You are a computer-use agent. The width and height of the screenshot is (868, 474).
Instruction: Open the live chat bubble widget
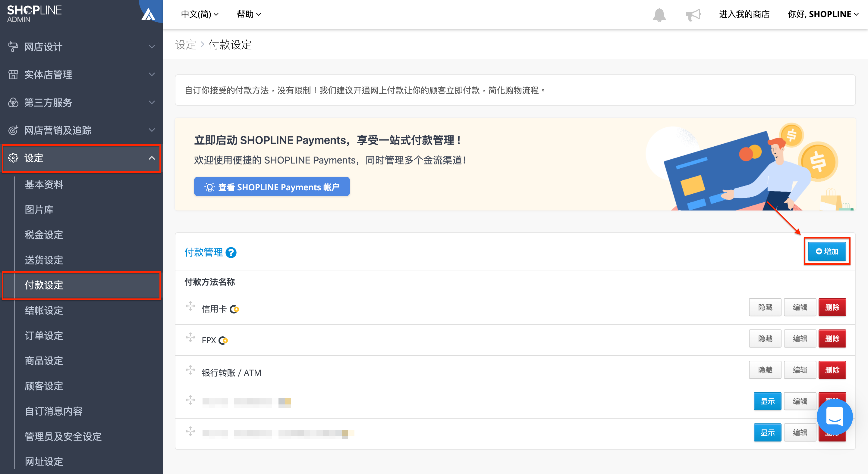834,416
